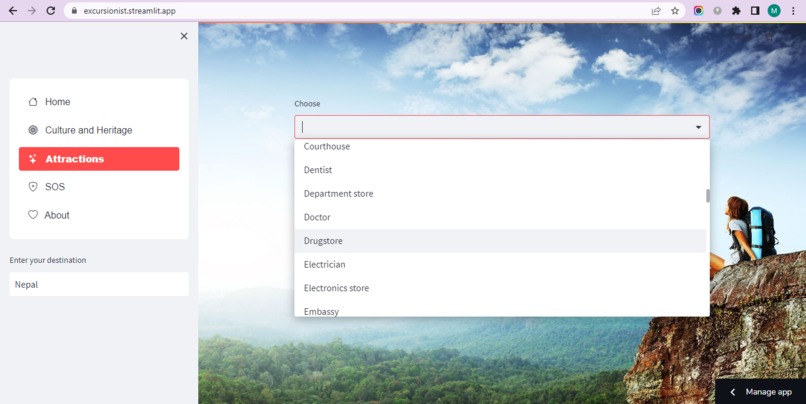806x404 pixels.
Task: Open the Home page in sidebar
Action: (x=99, y=102)
